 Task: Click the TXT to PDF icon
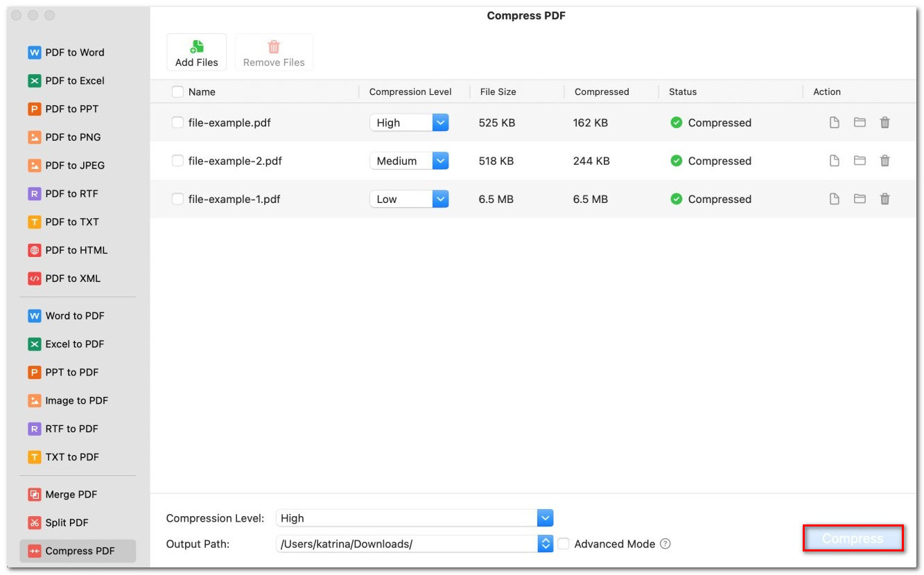(35, 457)
